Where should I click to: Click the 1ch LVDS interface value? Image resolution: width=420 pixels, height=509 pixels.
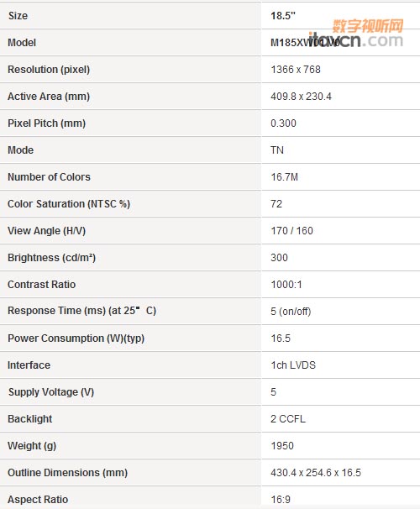(x=293, y=365)
